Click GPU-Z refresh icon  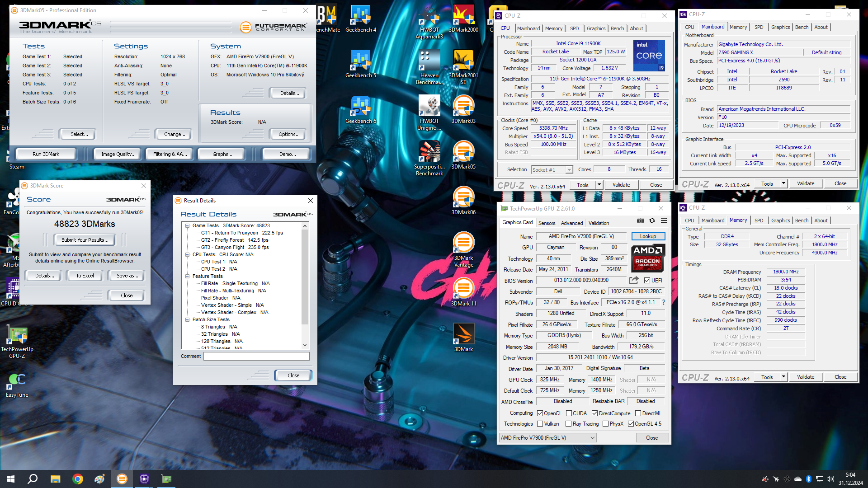point(652,221)
